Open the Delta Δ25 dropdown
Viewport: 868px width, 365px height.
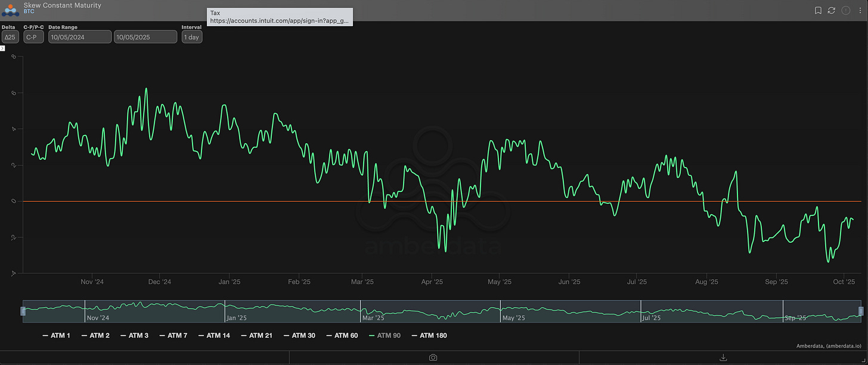[x=10, y=37]
